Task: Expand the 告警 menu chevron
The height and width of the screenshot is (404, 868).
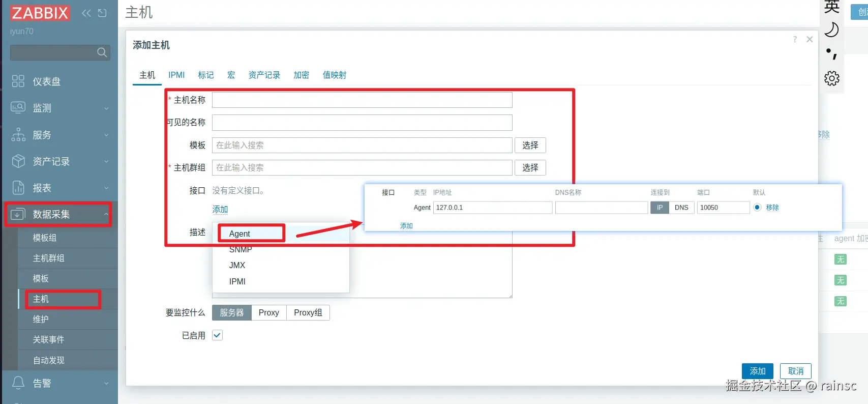Action: 106,383
